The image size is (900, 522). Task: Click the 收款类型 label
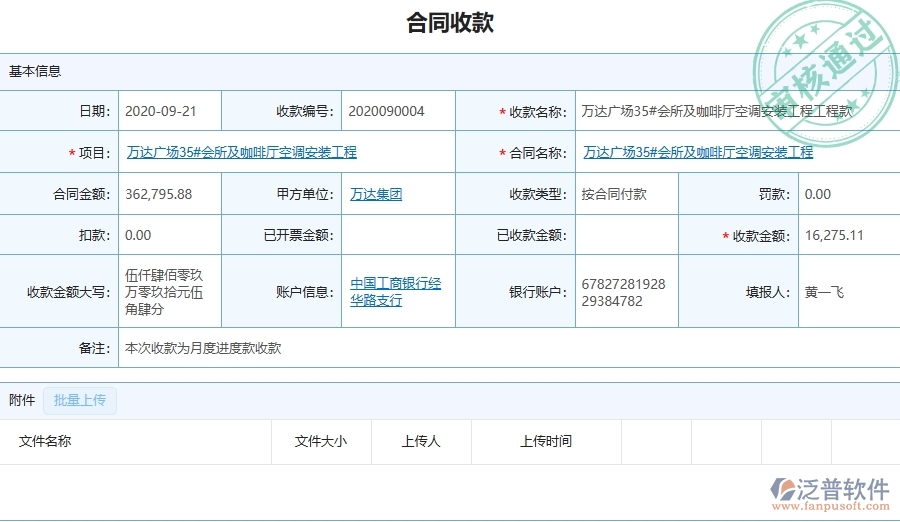pos(538,194)
